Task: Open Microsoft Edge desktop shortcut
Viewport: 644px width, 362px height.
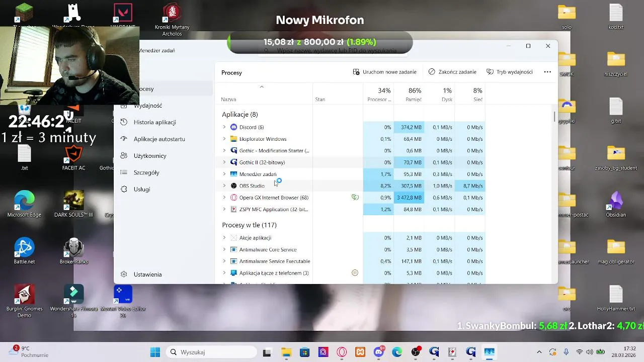Action: pyautogui.click(x=24, y=204)
